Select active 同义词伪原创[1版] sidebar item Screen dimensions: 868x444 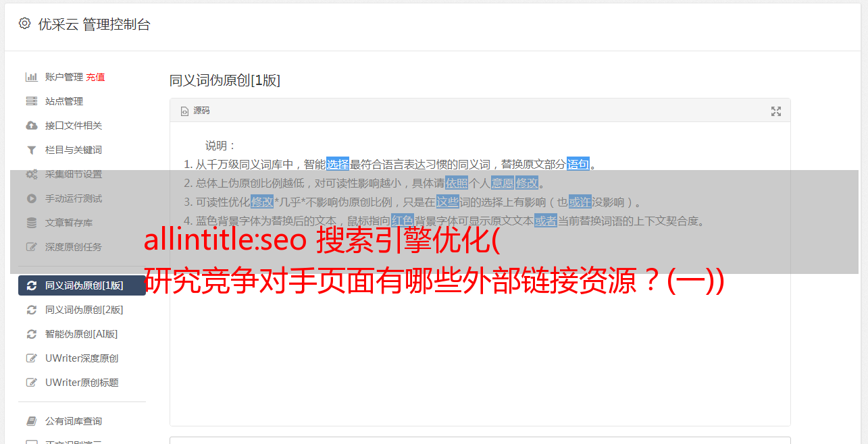click(x=82, y=285)
